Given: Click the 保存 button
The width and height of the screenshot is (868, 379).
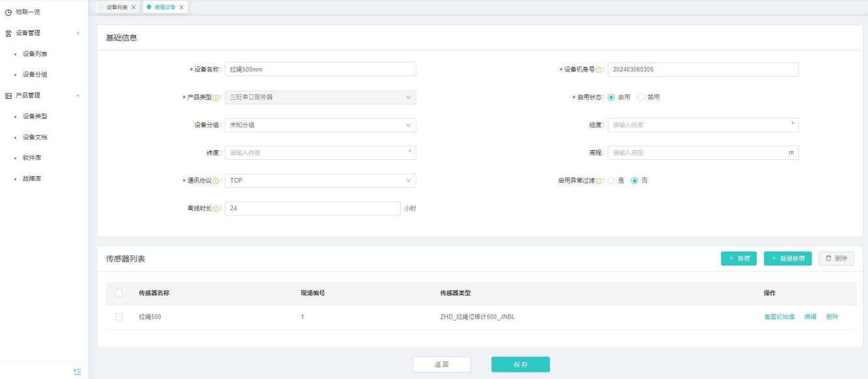Looking at the screenshot, I should tap(520, 365).
